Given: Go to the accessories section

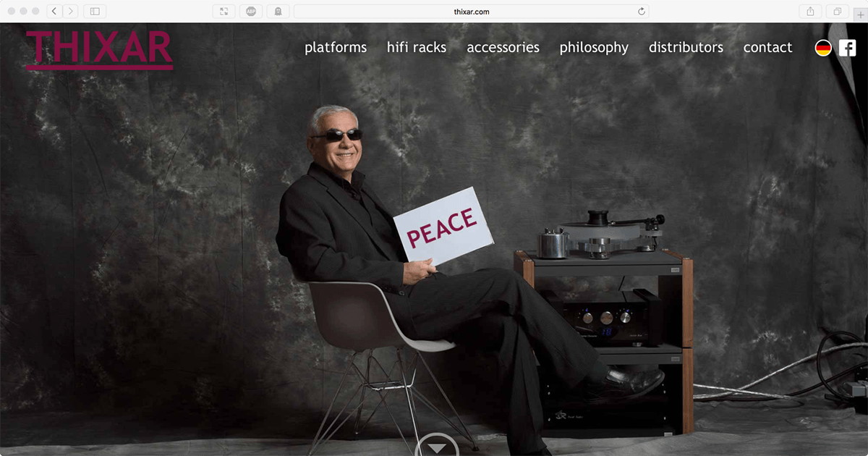Looking at the screenshot, I should [503, 48].
